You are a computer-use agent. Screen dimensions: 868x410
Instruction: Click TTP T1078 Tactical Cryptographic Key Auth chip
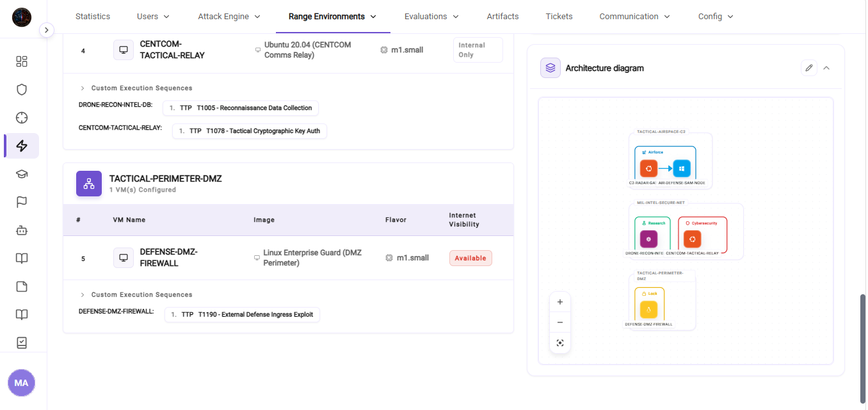[250, 131]
